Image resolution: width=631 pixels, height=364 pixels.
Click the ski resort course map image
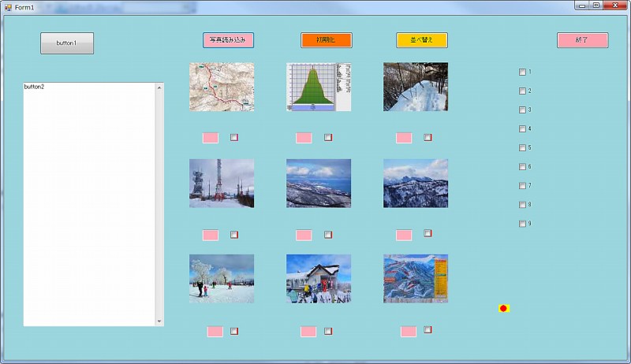pyautogui.click(x=415, y=278)
